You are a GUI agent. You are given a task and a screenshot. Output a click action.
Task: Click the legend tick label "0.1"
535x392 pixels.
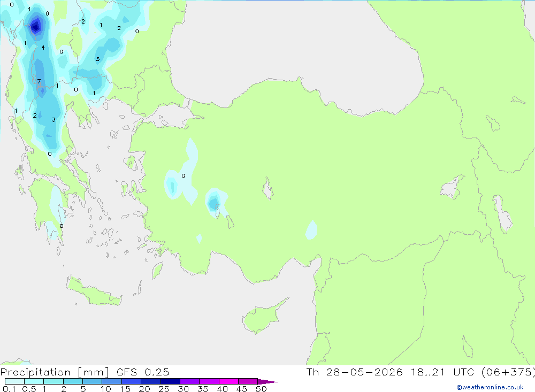click(9, 389)
